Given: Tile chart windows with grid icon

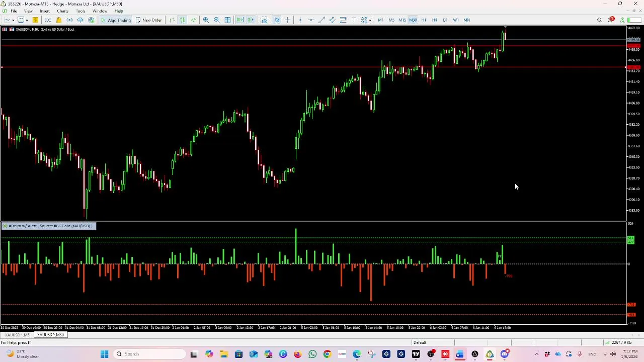Looking at the screenshot, I should point(227,20).
